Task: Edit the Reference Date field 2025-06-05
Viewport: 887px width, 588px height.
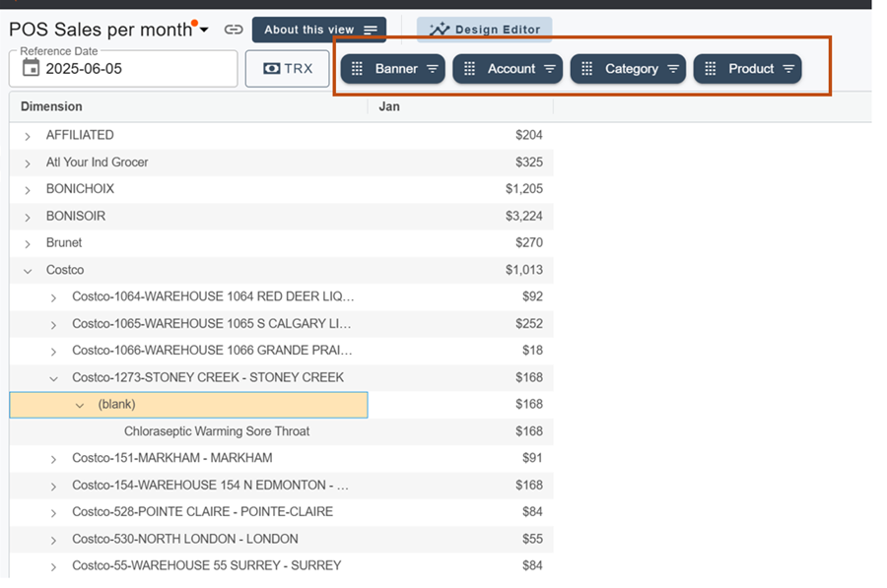Action: 123,68
